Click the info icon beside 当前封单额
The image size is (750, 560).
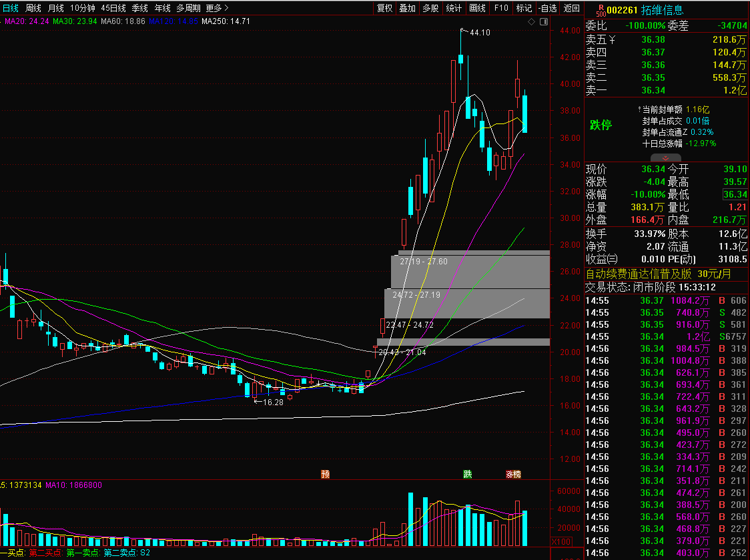point(639,109)
